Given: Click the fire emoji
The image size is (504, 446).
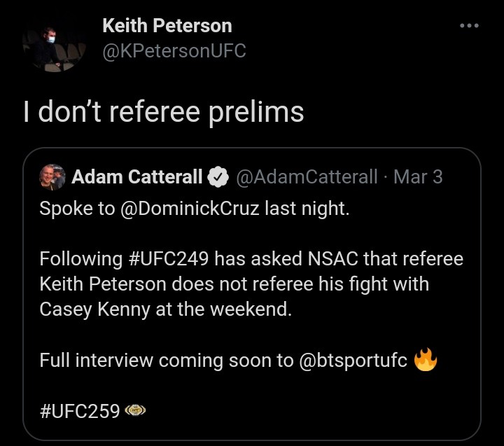Looking at the screenshot, I should coord(426,361).
